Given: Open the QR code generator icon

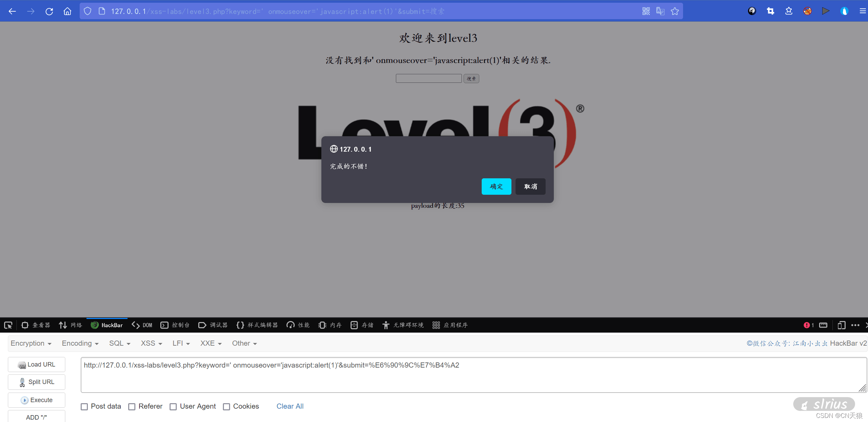Looking at the screenshot, I should [646, 11].
